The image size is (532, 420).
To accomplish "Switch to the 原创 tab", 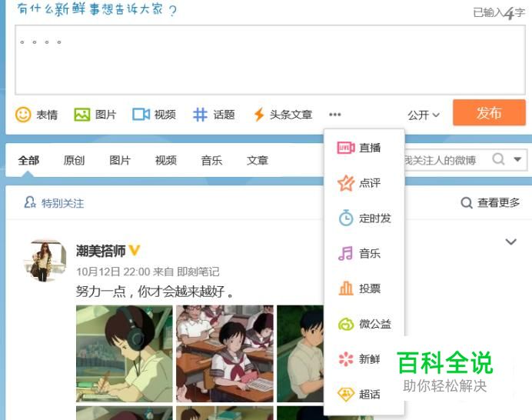I will [x=74, y=160].
